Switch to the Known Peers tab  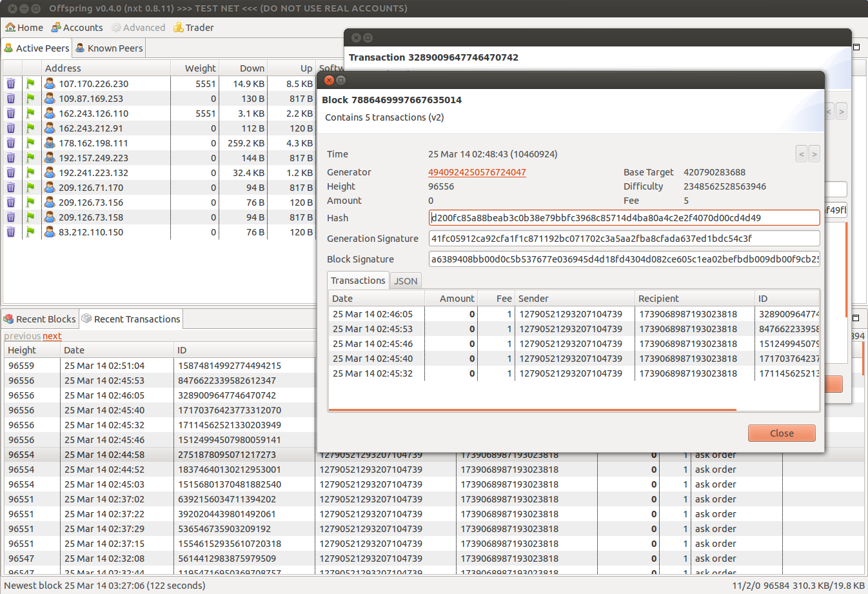coord(108,48)
